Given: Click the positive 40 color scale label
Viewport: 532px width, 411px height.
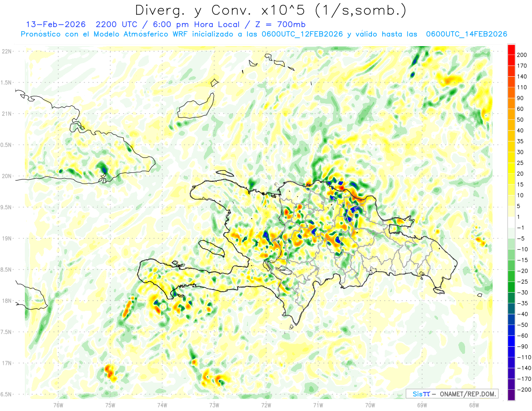Looking at the screenshot, I should 520,130.
